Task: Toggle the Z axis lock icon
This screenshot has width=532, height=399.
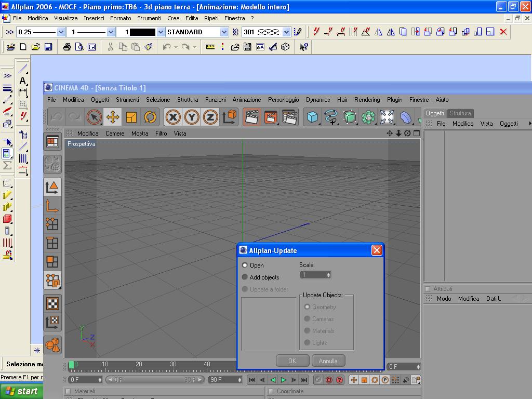Action: pyautogui.click(x=210, y=117)
